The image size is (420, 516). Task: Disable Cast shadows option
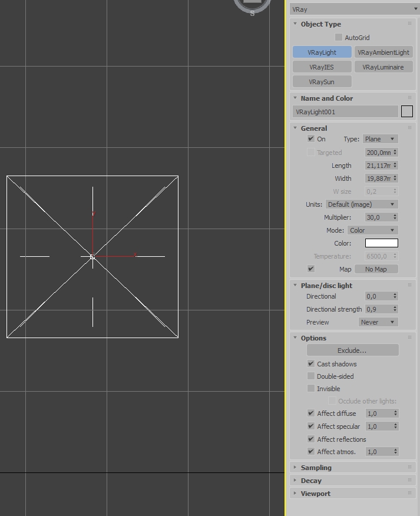(x=310, y=363)
